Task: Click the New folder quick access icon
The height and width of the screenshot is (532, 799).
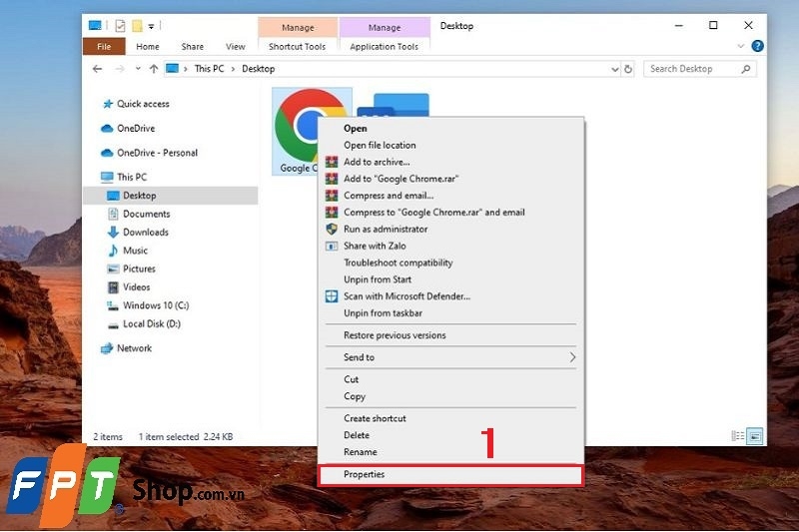Action: point(137,26)
